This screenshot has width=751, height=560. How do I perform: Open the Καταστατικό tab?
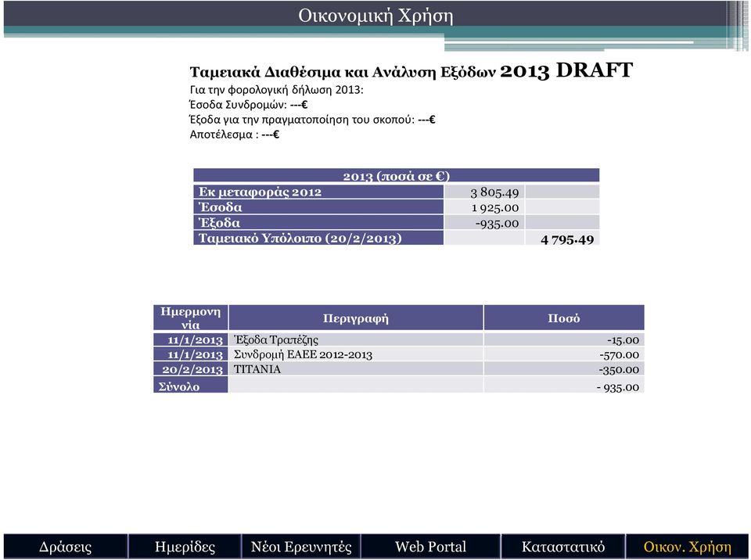[562, 546]
